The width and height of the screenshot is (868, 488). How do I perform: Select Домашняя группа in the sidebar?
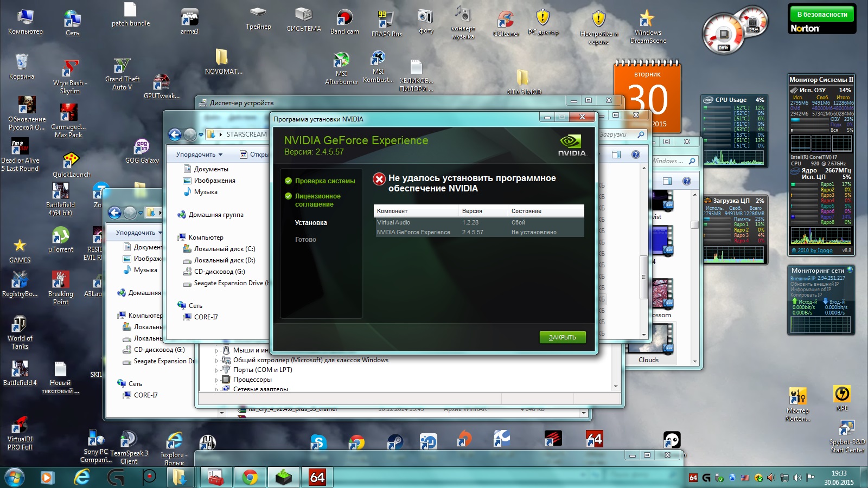[x=215, y=215]
